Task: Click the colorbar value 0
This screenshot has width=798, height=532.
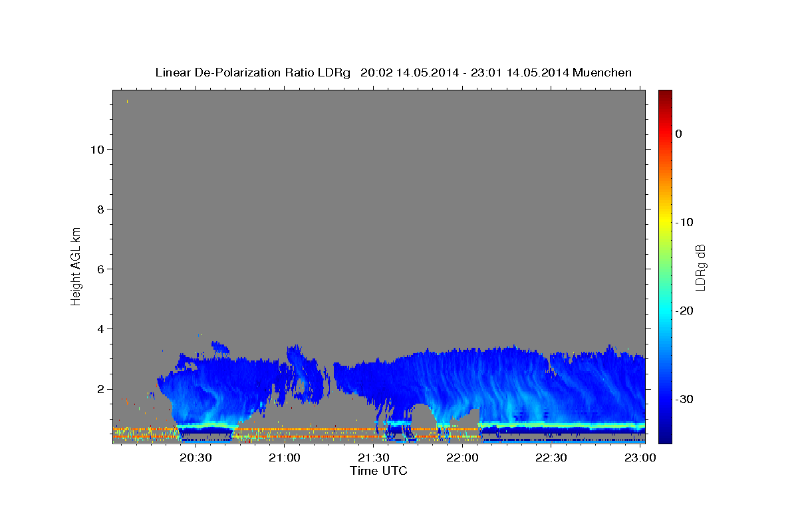Action: coord(679,134)
